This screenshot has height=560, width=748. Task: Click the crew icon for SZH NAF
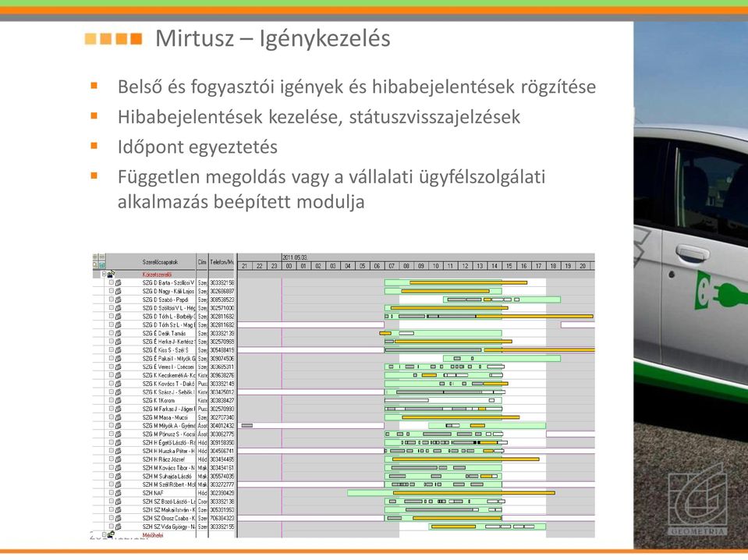click(x=118, y=493)
